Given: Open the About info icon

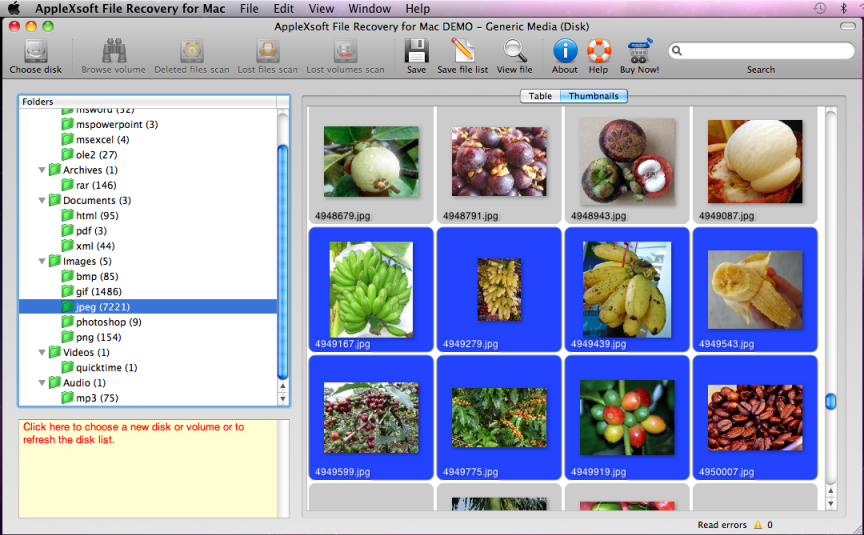Looking at the screenshot, I should tap(565, 51).
